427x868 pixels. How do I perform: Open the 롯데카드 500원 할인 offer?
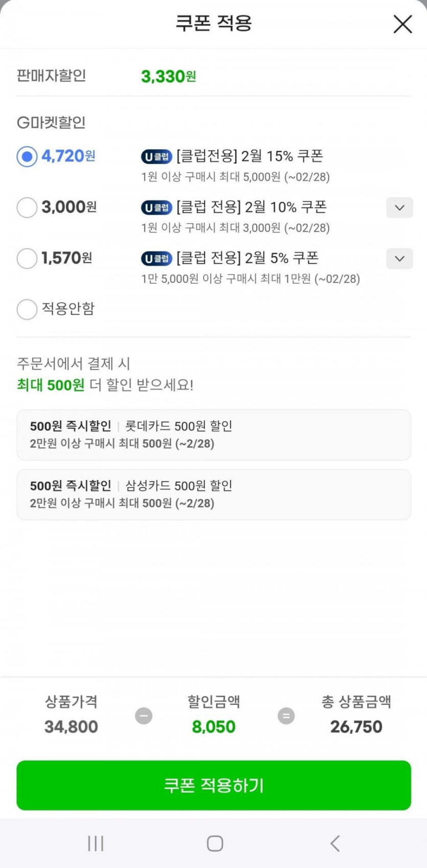point(213,435)
